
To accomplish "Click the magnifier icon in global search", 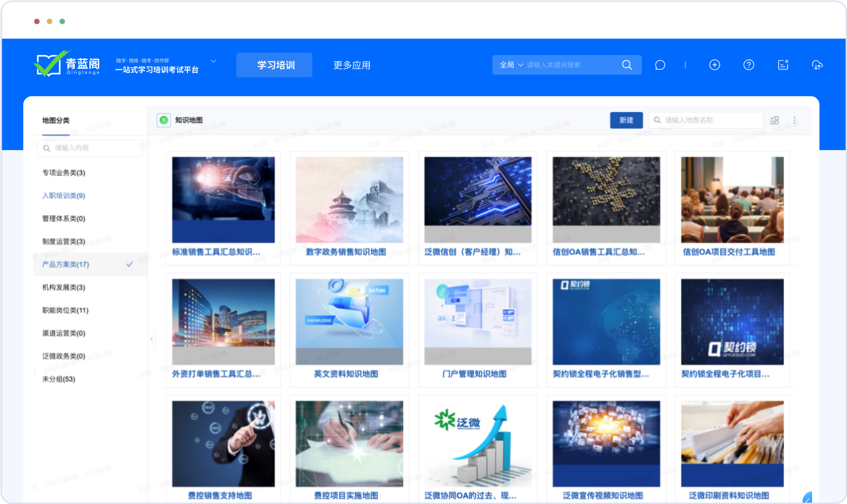I will [627, 65].
